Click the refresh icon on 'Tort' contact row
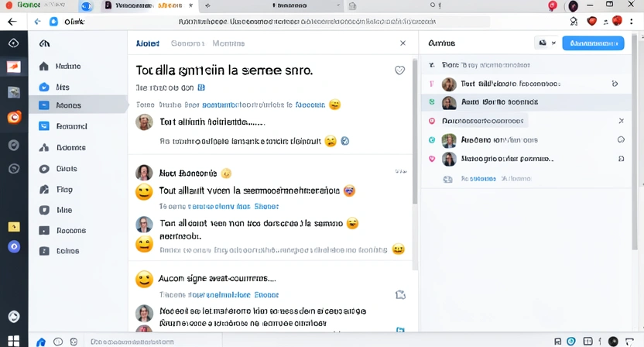Viewport: 644px width, 347px height. [x=615, y=84]
